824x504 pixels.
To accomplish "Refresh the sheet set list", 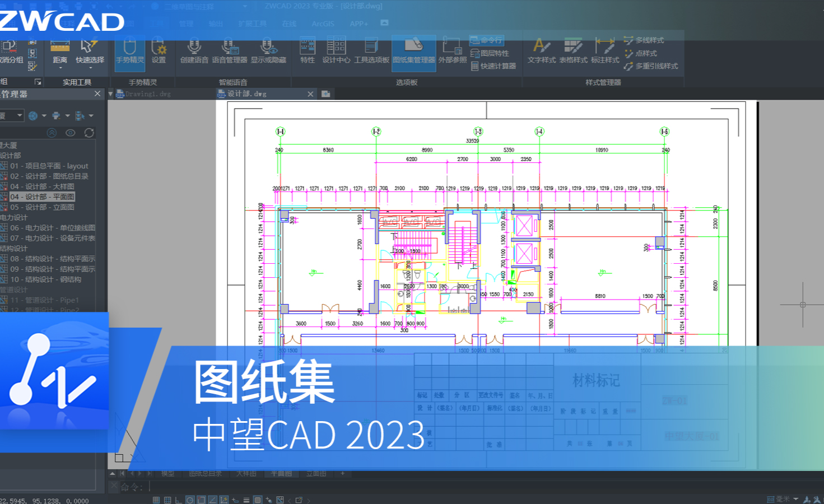I will pyautogui.click(x=89, y=133).
